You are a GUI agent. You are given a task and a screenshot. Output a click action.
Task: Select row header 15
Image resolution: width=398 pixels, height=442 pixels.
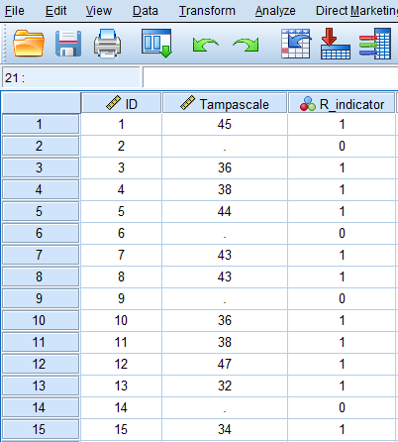click(40, 429)
